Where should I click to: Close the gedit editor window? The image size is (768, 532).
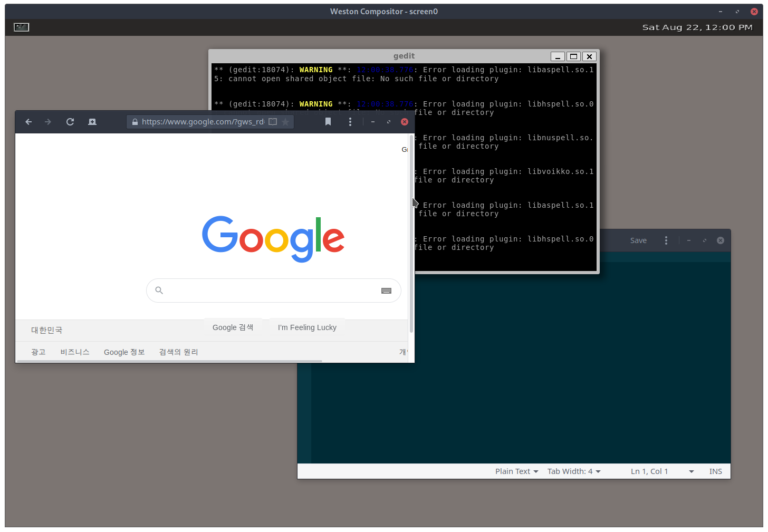click(721, 240)
